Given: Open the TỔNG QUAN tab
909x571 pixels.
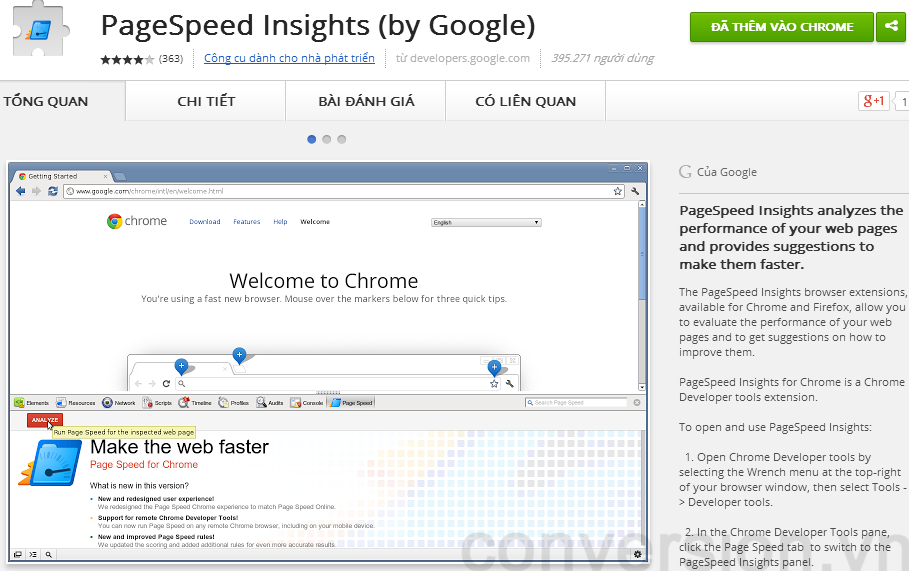Looking at the screenshot, I should (46, 101).
